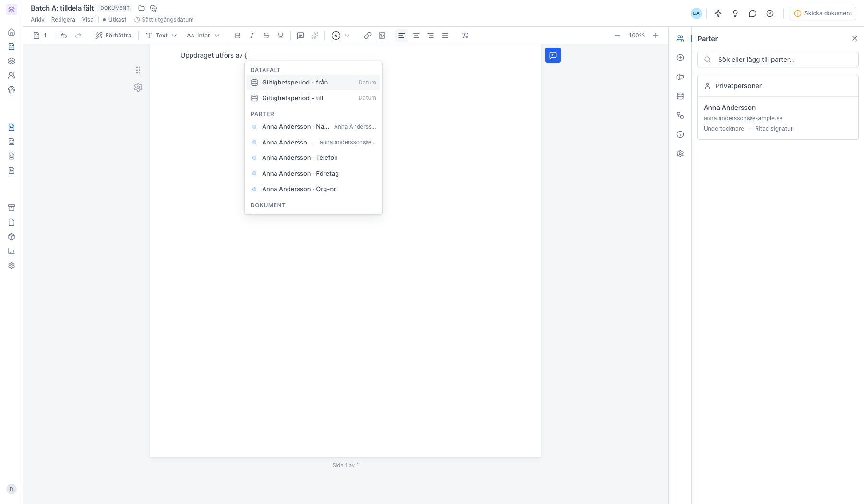Align text right

pyautogui.click(x=431, y=36)
